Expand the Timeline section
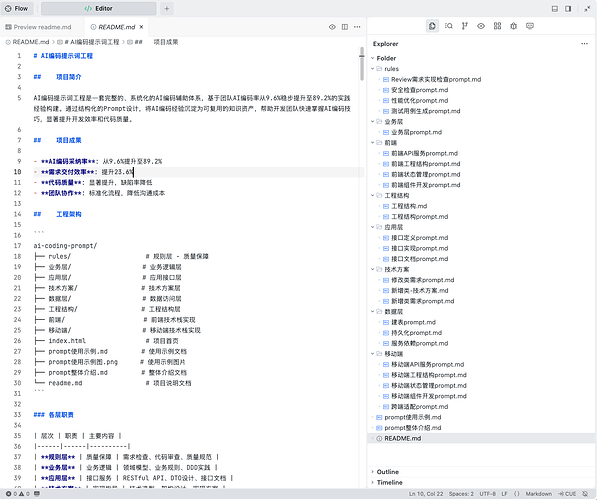 click(x=389, y=482)
